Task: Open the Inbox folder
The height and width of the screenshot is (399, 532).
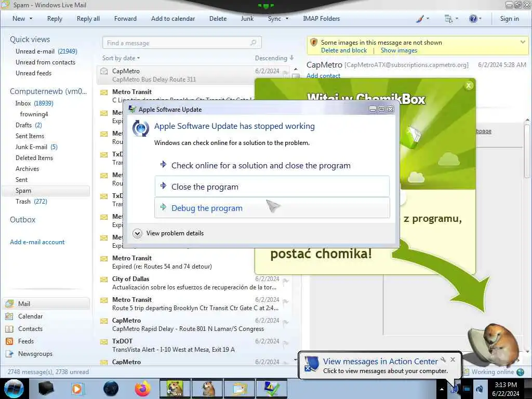Action: (x=34, y=103)
